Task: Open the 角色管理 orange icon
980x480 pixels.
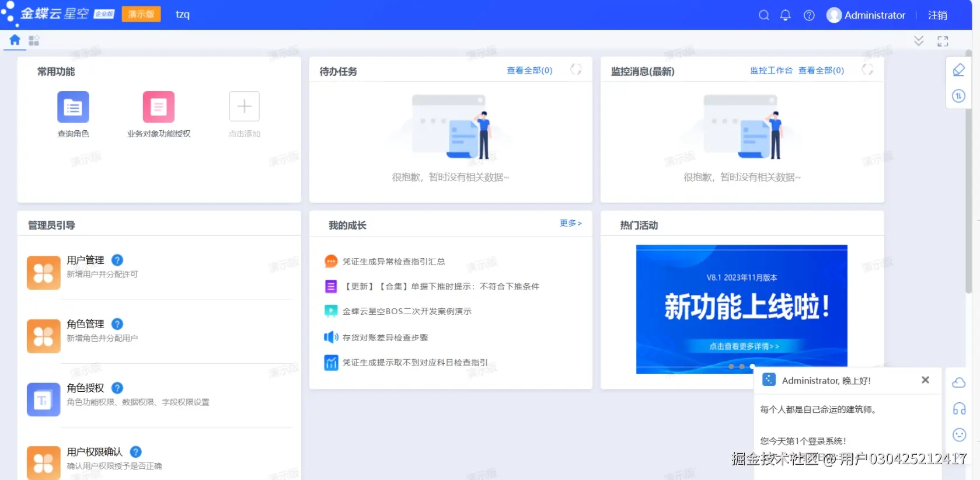Action: tap(44, 336)
